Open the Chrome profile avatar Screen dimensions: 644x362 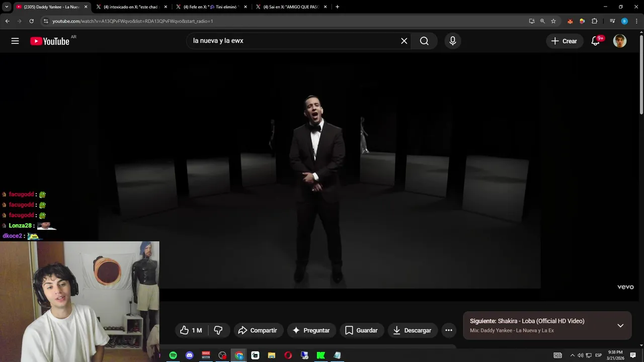click(624, 21)
